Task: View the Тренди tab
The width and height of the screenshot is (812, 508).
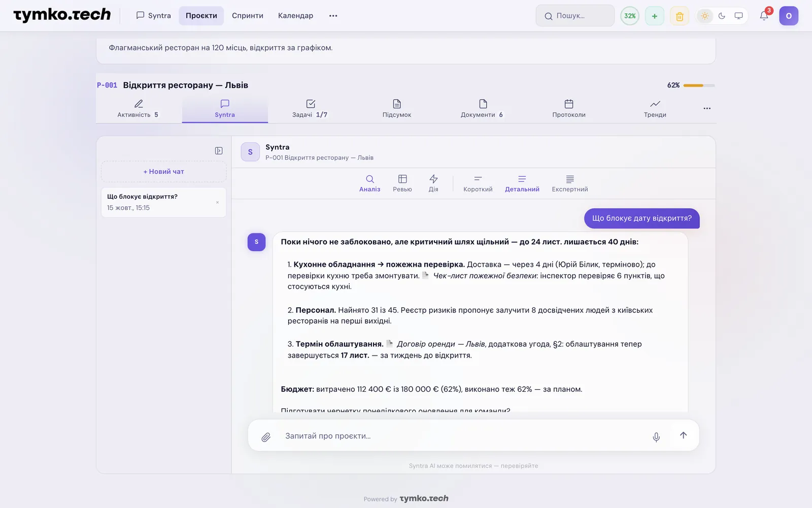Action: [x=655, y=109]
